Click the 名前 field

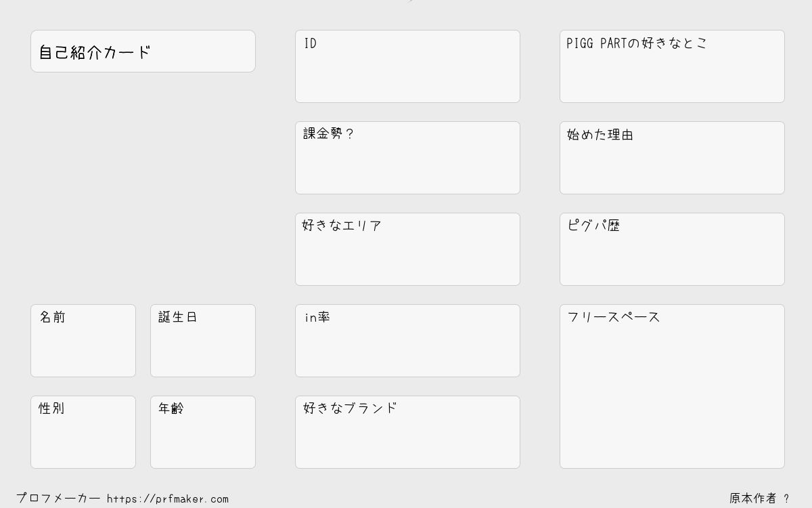(83, 341)
